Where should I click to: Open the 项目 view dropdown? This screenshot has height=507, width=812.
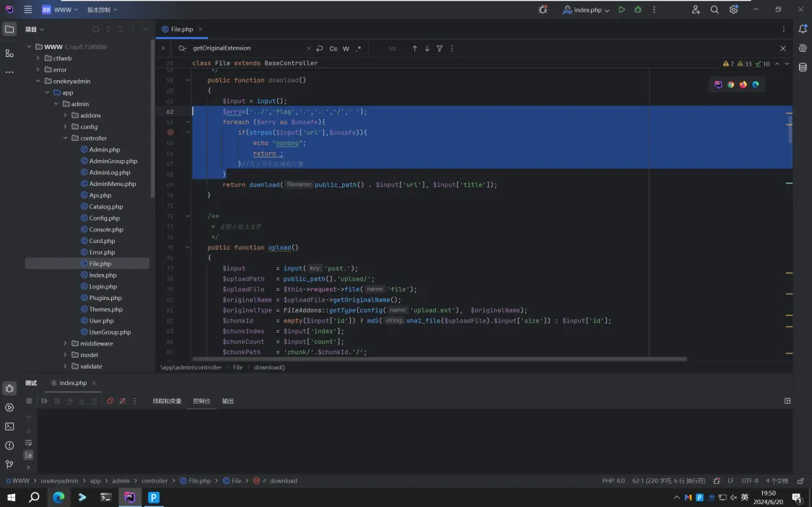35,30
